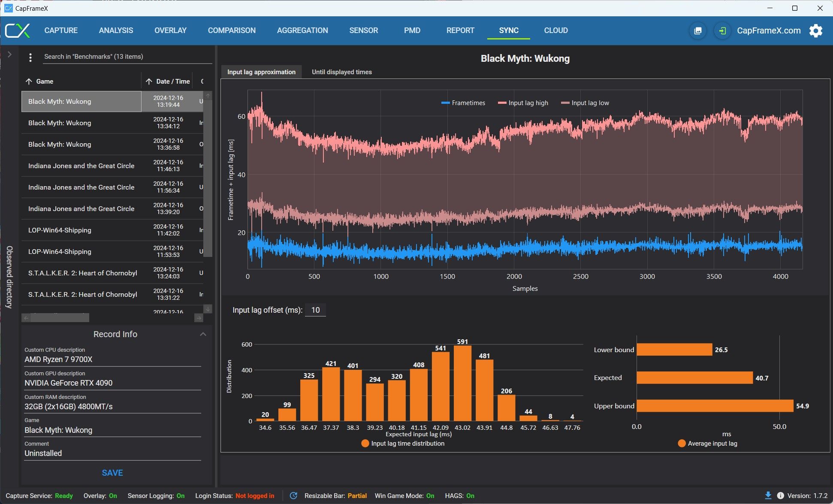Select Indiana Jones record from 11:46:13
The height and width of the screenshot is (504, 833).
pyautogui.click(x=112, y=166)
